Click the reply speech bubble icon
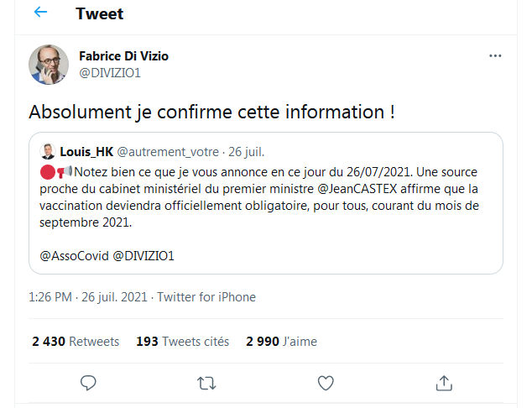 (x=89, y=383)
